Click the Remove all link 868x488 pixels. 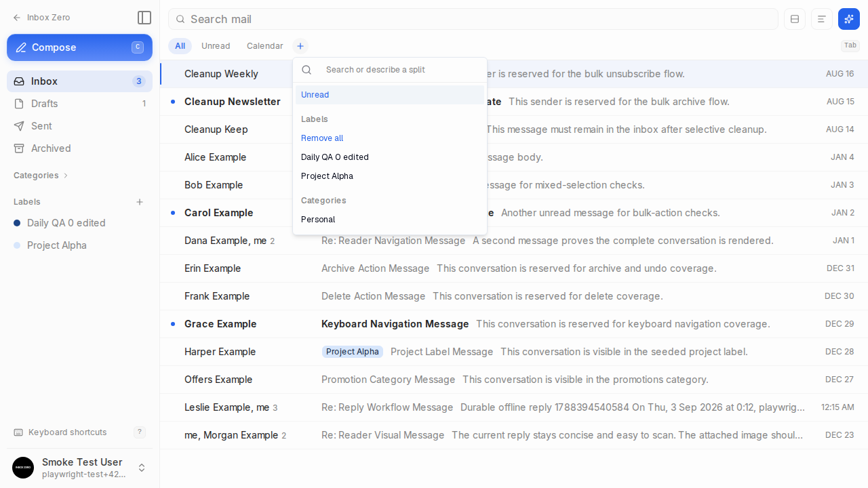click(x=322, y=138)
